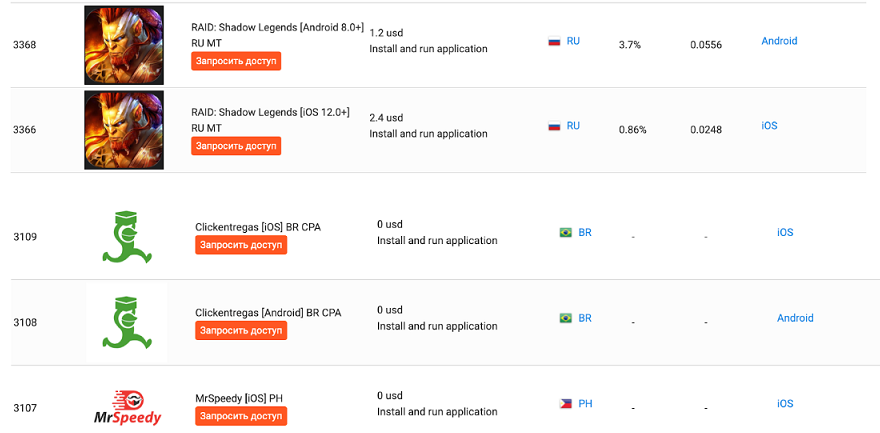Open RU country link in row 3366
This screenshot has width=880, height=433.
click(x=573, y=126)
